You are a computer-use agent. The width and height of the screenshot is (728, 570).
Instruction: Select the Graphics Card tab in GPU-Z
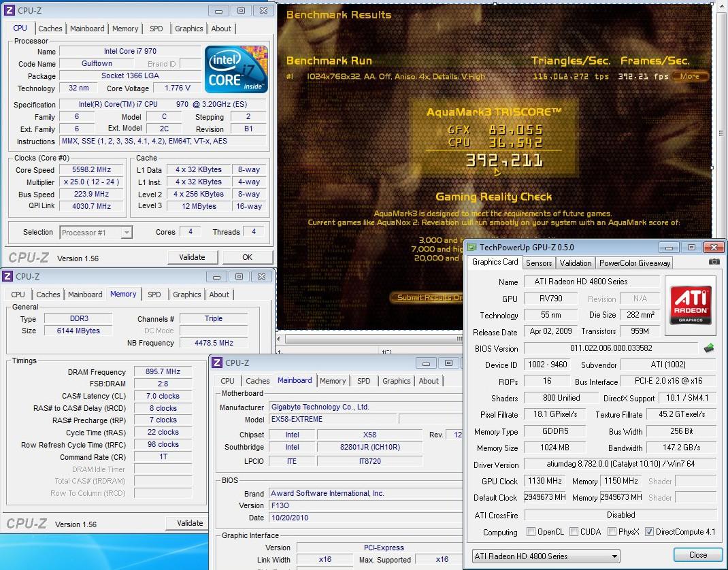(x=495, y=262)
